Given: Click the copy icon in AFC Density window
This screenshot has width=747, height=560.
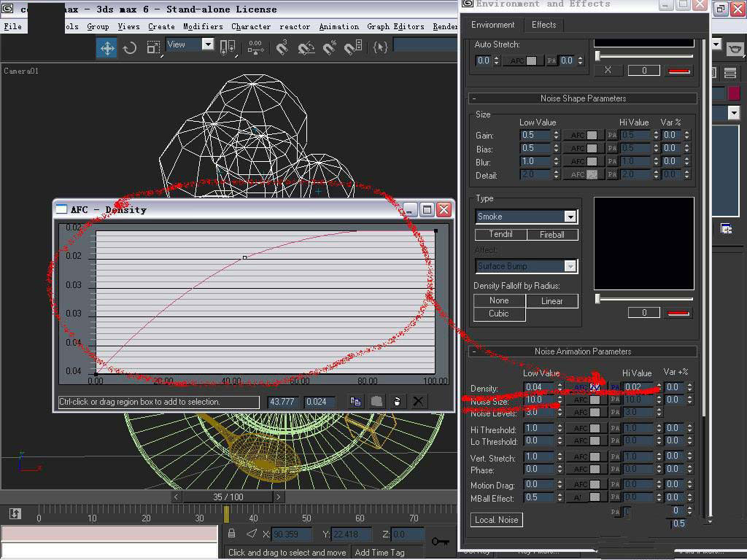Looking at the screenshot, I should (x=355, y=402).
